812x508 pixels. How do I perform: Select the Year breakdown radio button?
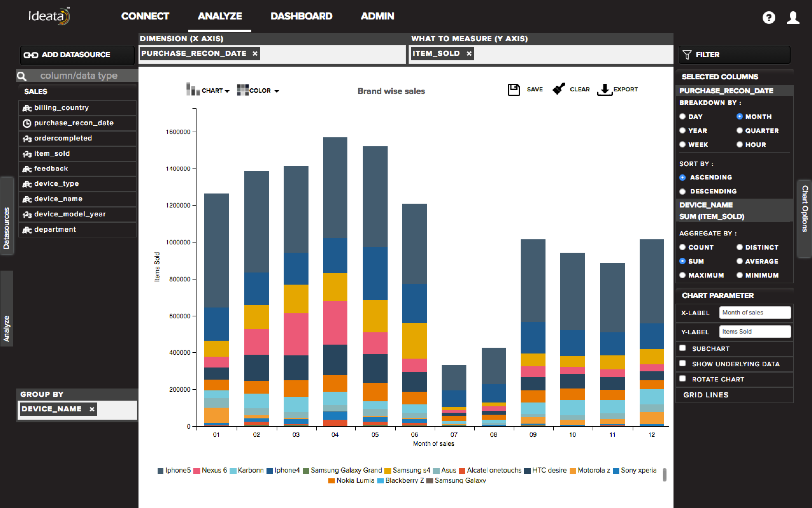(682, 130)
